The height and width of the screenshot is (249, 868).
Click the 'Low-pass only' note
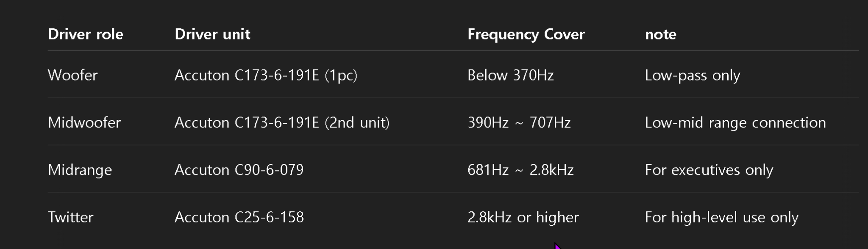click(x=693, y=75)
